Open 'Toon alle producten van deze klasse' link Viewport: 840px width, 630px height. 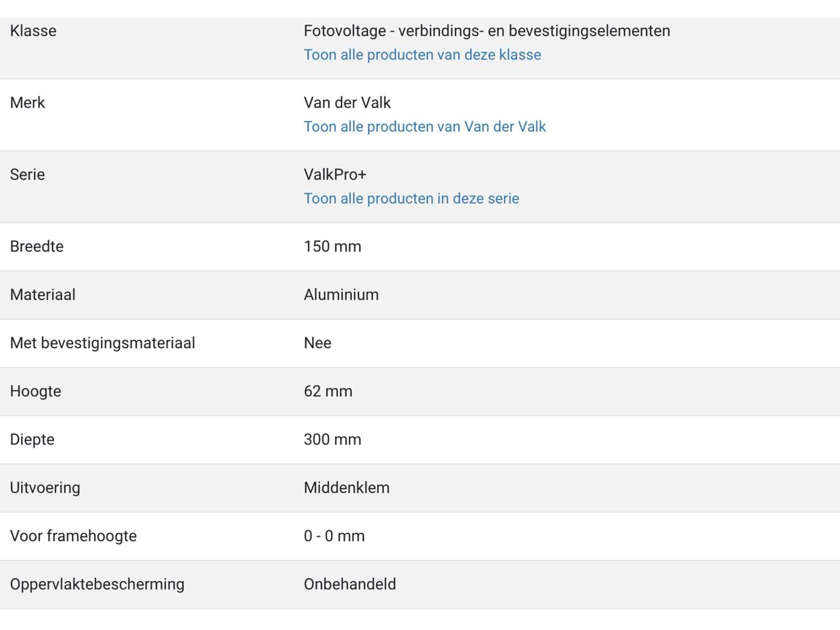[422, 55]
